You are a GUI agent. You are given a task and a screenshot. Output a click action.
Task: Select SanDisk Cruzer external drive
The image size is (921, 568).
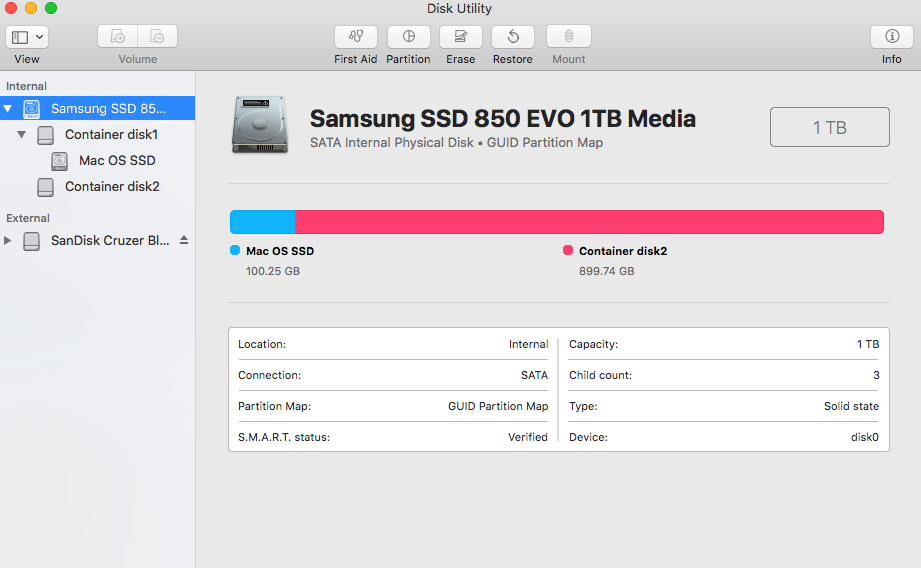point(97,240)
